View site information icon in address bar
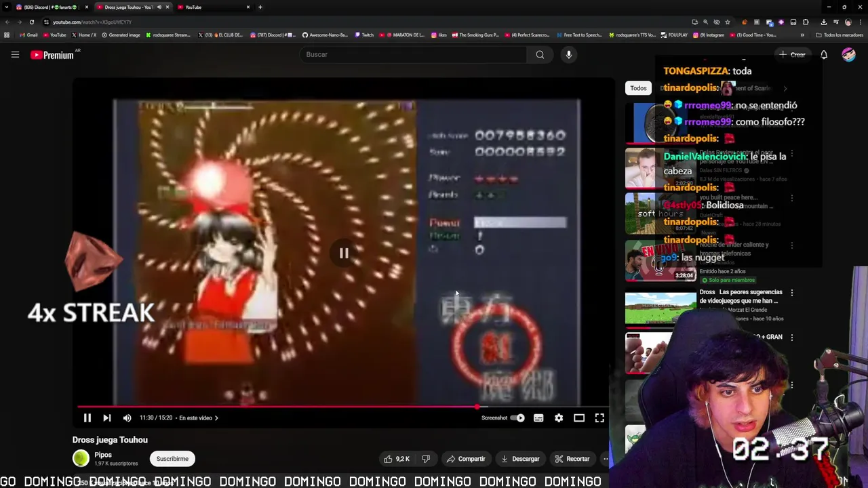Viewport: 868px width, 488px height. pyautogui.click(x=46, y=22)
